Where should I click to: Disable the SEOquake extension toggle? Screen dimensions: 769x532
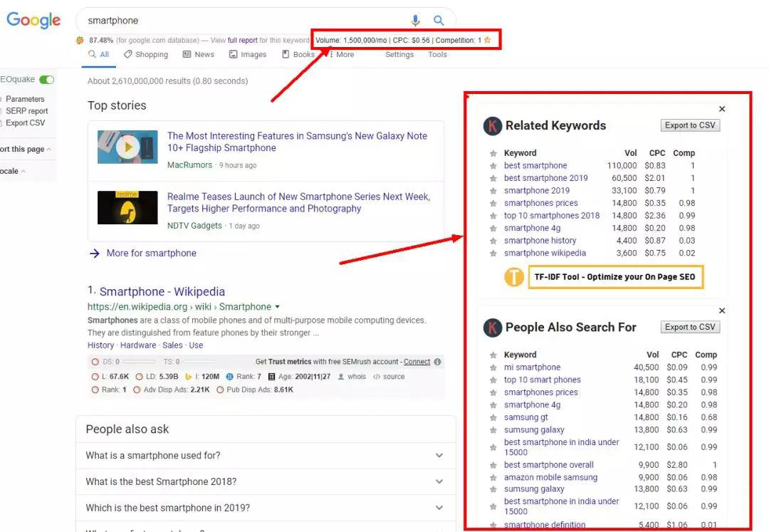48,79
